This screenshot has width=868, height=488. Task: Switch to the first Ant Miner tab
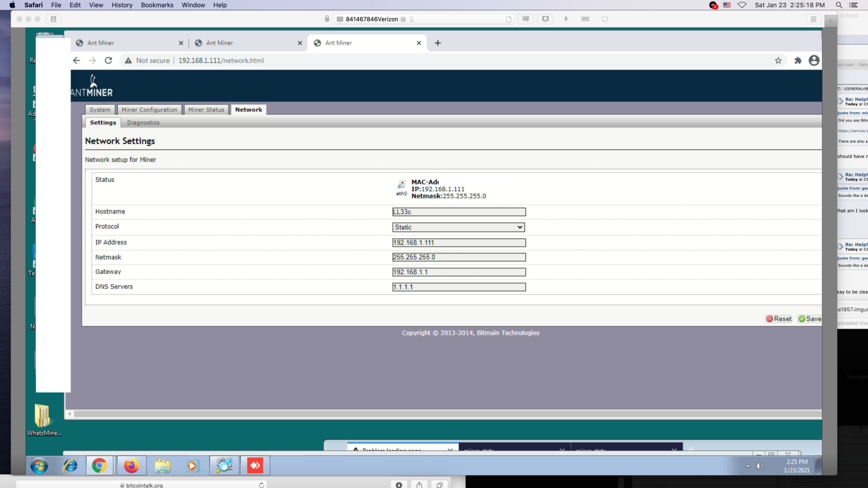[129, 43]
